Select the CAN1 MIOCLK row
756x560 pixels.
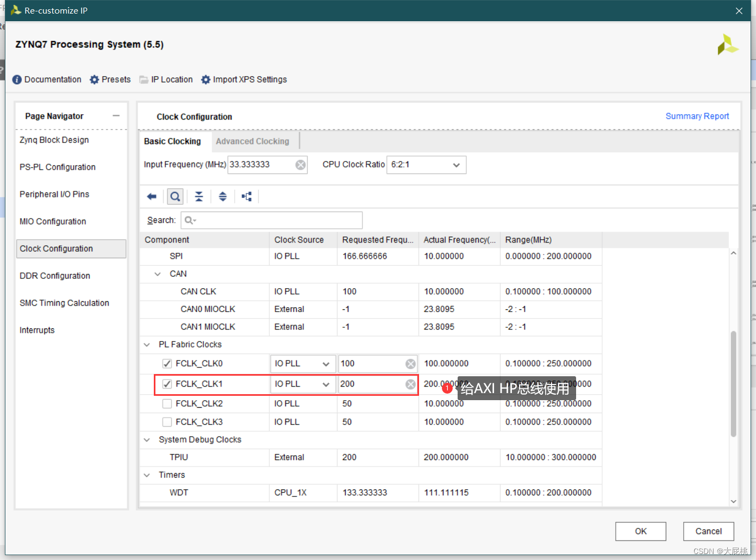(x=371, y=327)
